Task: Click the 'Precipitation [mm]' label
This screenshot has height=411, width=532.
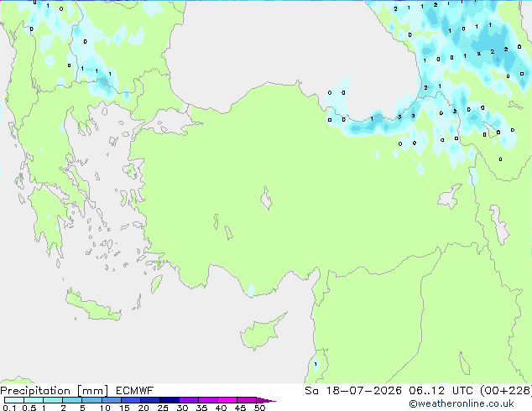Action: pos(55,391)
